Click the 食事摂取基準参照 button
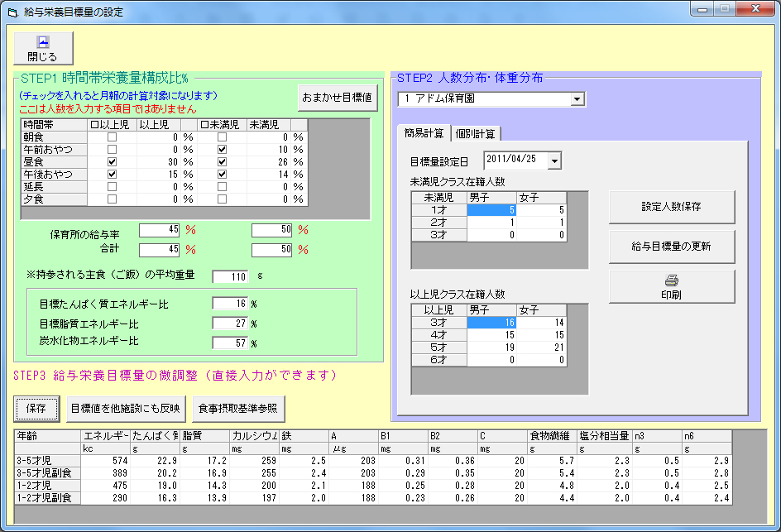The height and width of the screenshot is (532, 781). (238, 409)
